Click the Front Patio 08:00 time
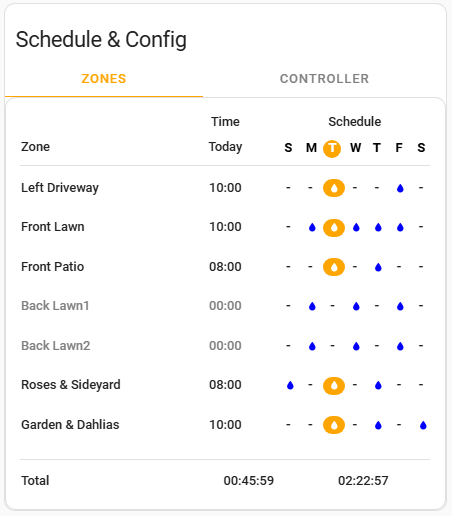452x516 pixels. click(225, 267)
